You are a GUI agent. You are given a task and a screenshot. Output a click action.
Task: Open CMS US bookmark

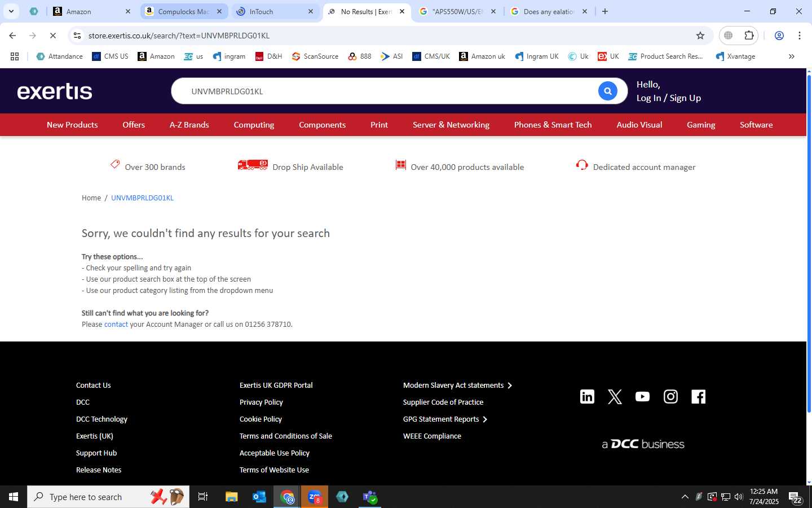point(110,56)
